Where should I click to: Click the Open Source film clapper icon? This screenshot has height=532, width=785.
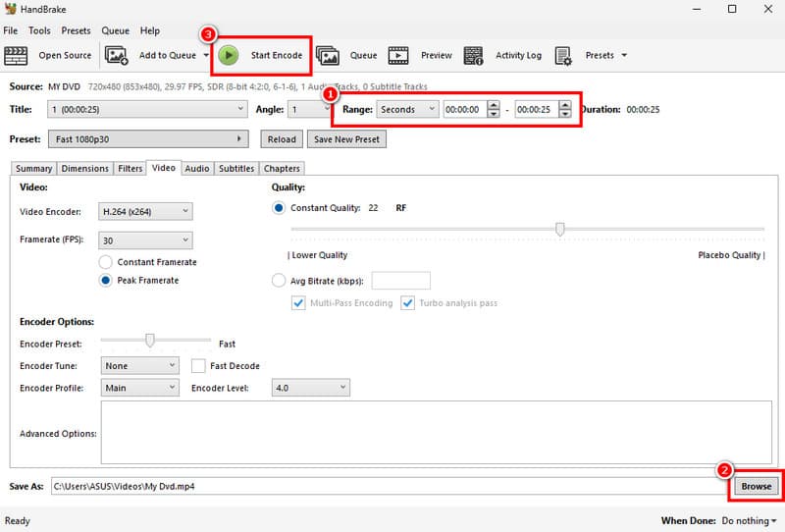[17, 55]
